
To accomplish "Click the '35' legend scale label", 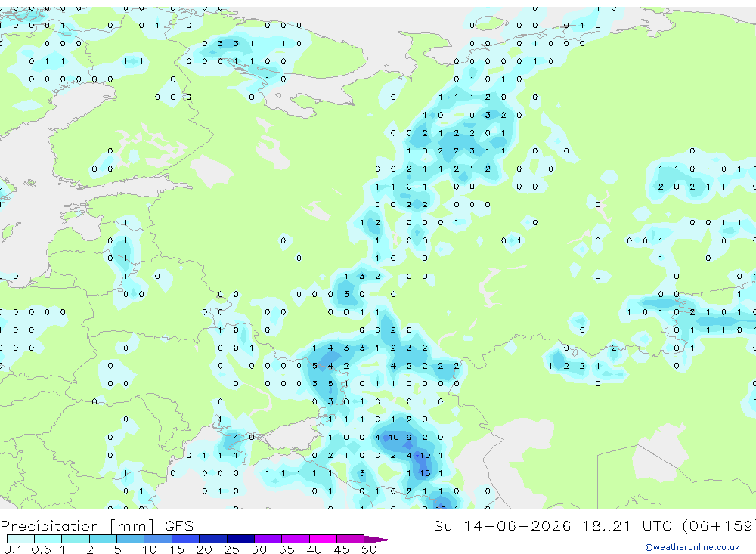I will (287, 549).
